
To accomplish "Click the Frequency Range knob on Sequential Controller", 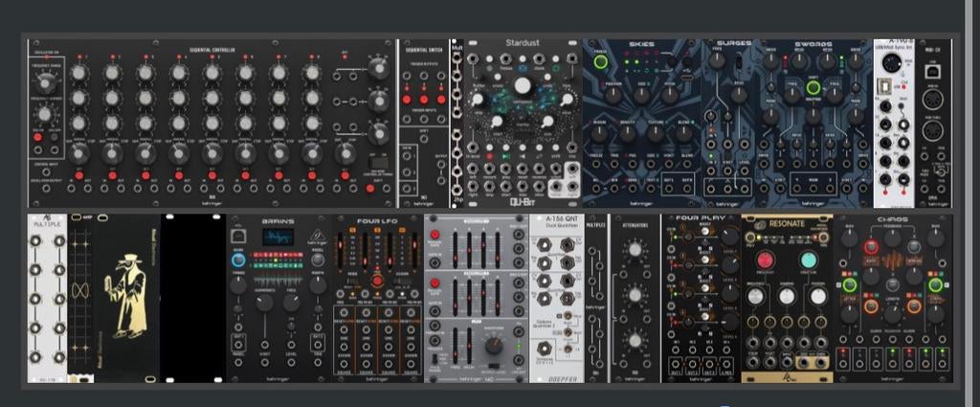I will (45, 82).
